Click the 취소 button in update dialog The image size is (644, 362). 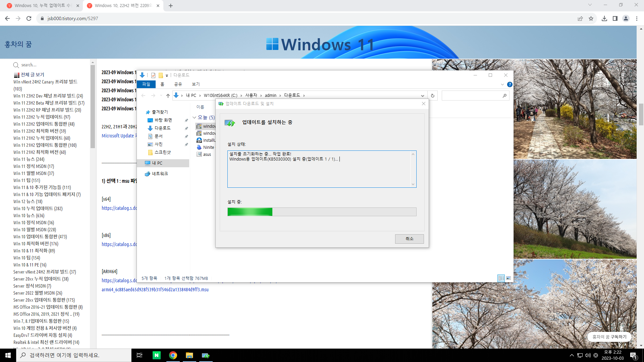click(409, 239)
